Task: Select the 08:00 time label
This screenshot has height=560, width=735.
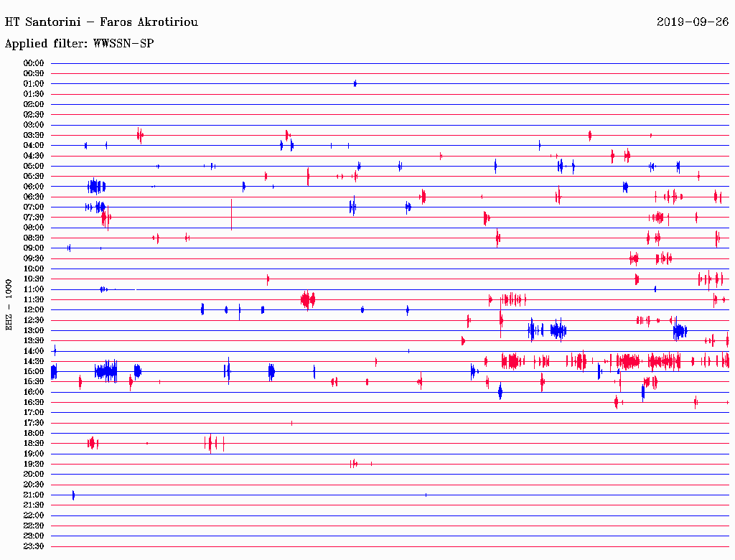Action: coord(34,228)
